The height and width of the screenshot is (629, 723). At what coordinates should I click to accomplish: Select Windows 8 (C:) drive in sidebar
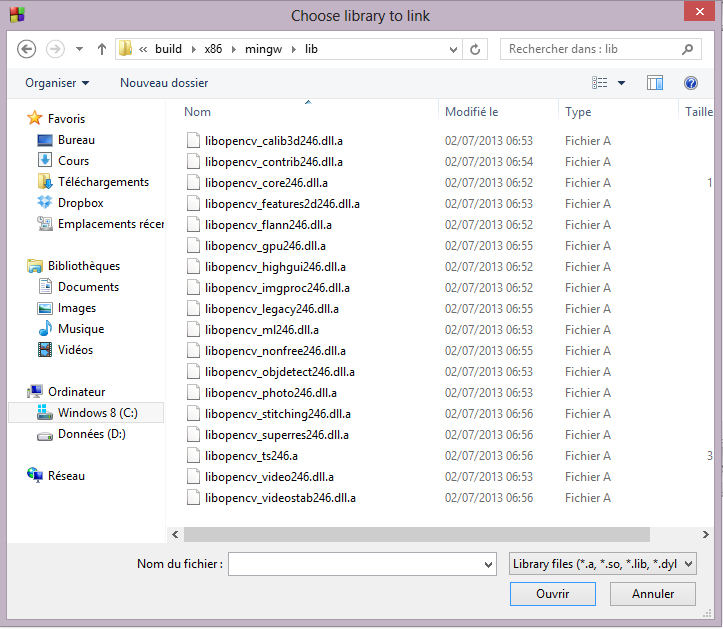coord(97,413)
